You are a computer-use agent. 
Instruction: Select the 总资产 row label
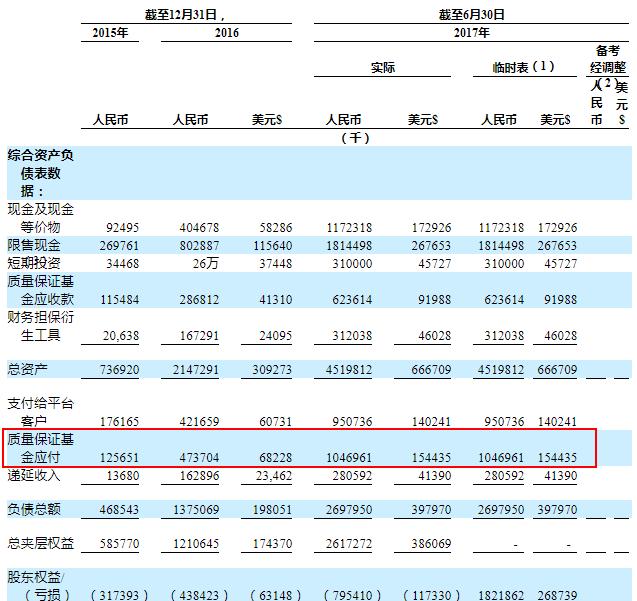27,369
